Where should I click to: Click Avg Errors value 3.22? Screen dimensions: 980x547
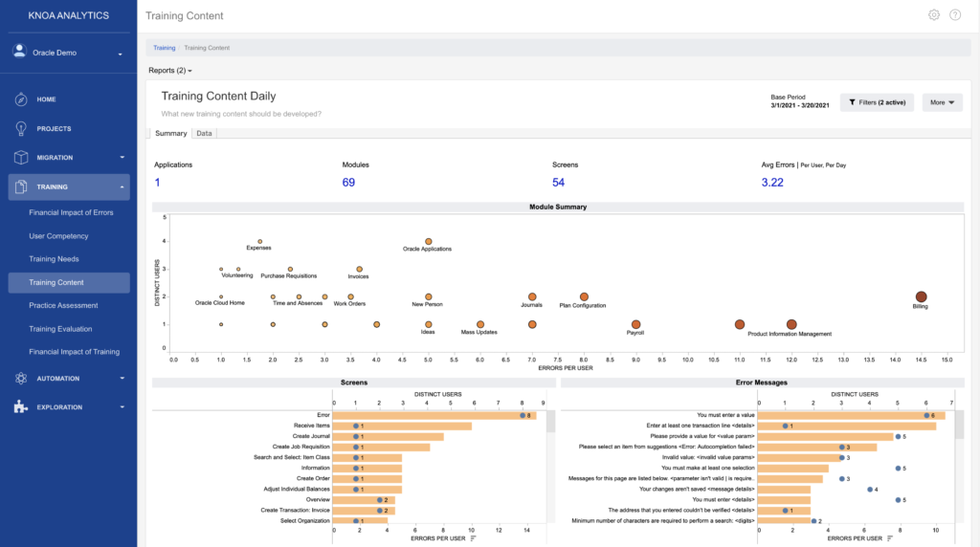point(772,183)
